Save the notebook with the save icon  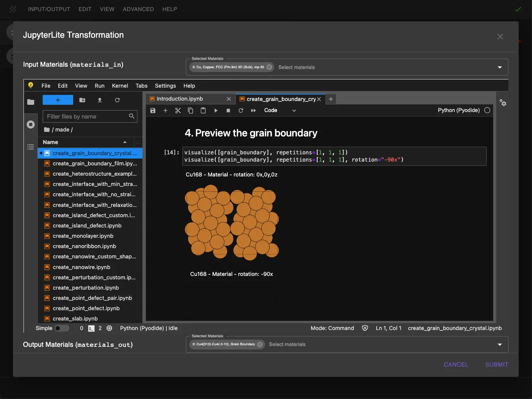point(153,110)
